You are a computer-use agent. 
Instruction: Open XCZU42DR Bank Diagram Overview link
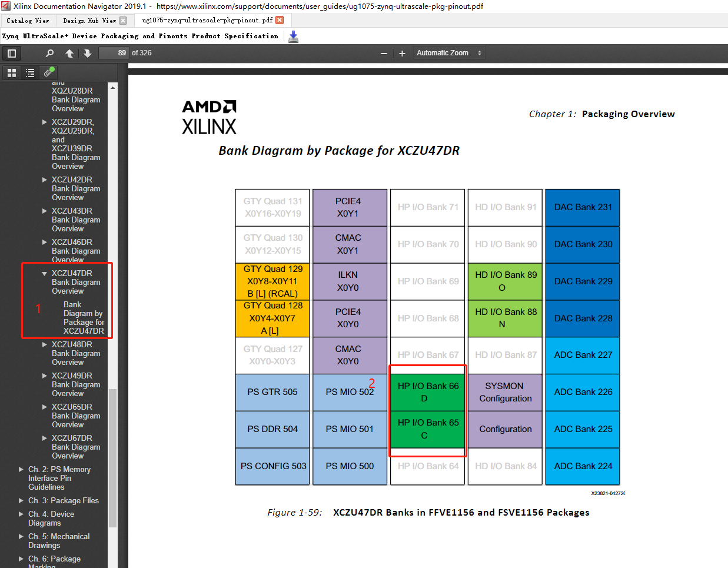tap(76, 188)
